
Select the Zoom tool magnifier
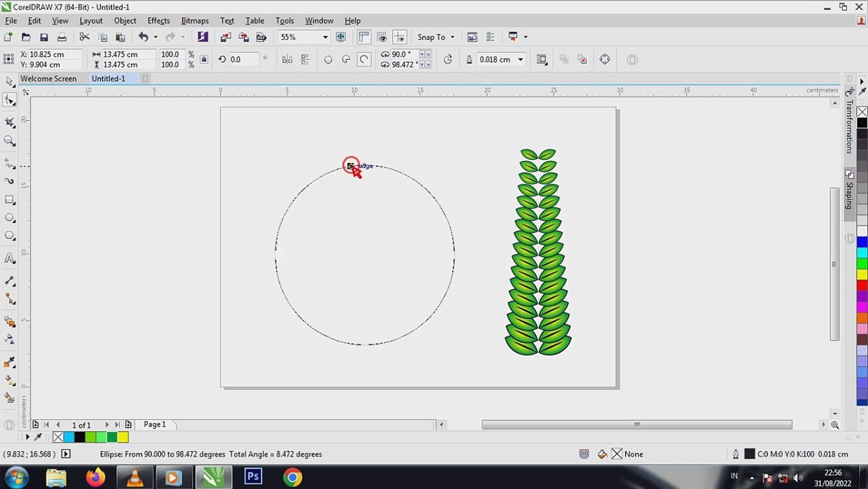tap(10, 141)
